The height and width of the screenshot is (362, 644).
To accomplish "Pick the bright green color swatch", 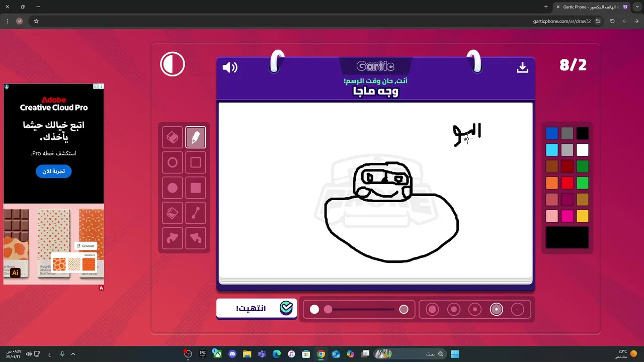I will (x=582, y=183).
